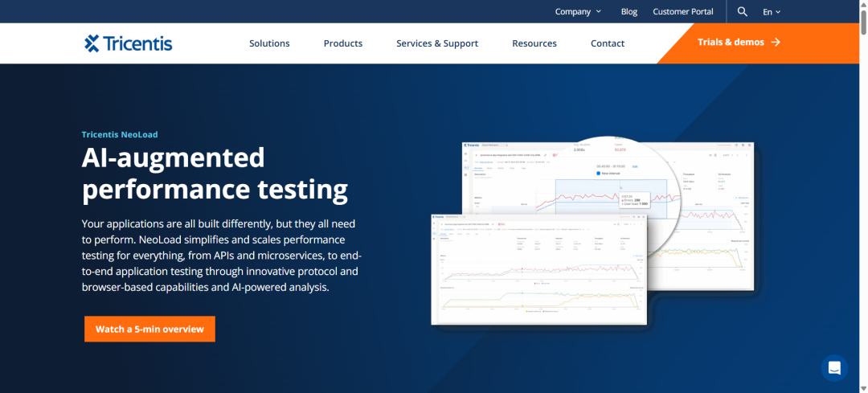Viewport: 868px width, 393px height.
Task: Click the Tricentis logo
Action: (129, 43)
